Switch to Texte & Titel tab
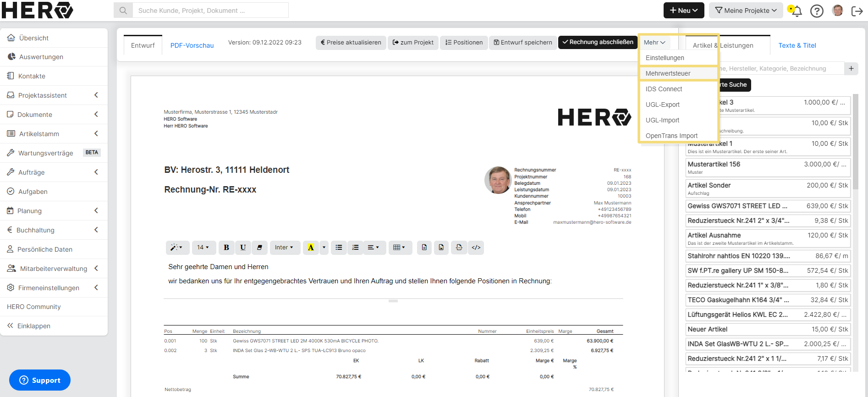 coord(797,45)
